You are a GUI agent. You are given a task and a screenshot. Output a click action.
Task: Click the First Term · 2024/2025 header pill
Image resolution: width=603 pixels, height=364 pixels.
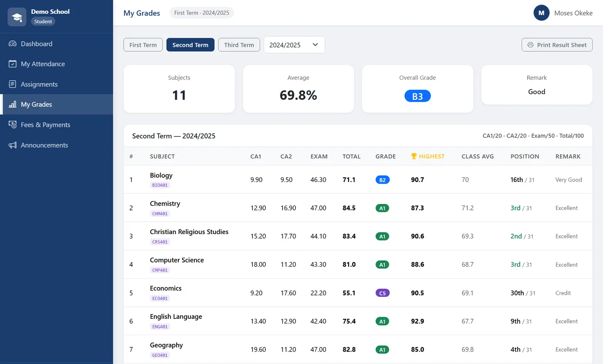pos(202,13)
